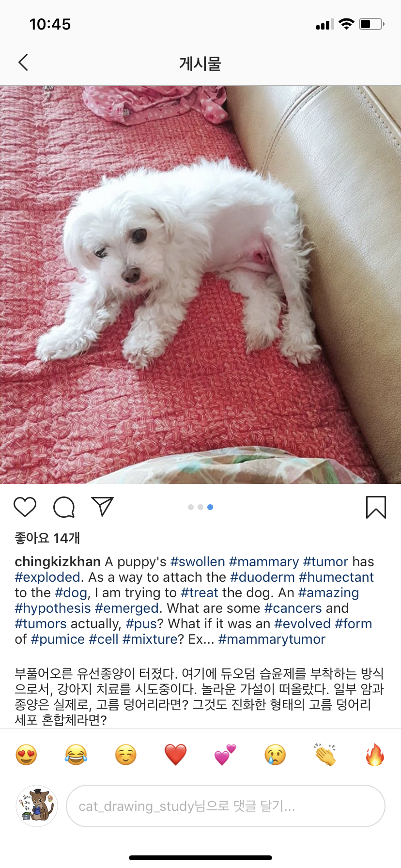Screen dimensions: 401x868
Task: Open comments via speech bubble icon
Action: [64, 507]
